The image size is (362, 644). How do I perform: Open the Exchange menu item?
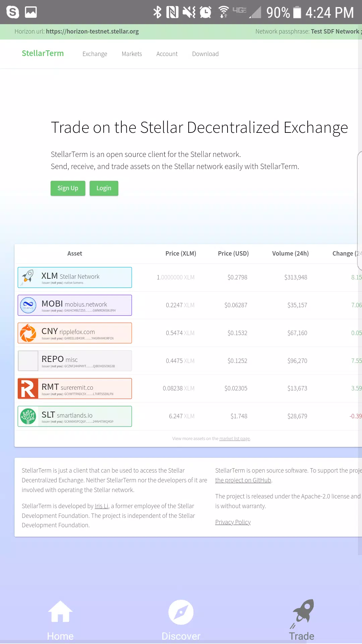tap(95, 54)
